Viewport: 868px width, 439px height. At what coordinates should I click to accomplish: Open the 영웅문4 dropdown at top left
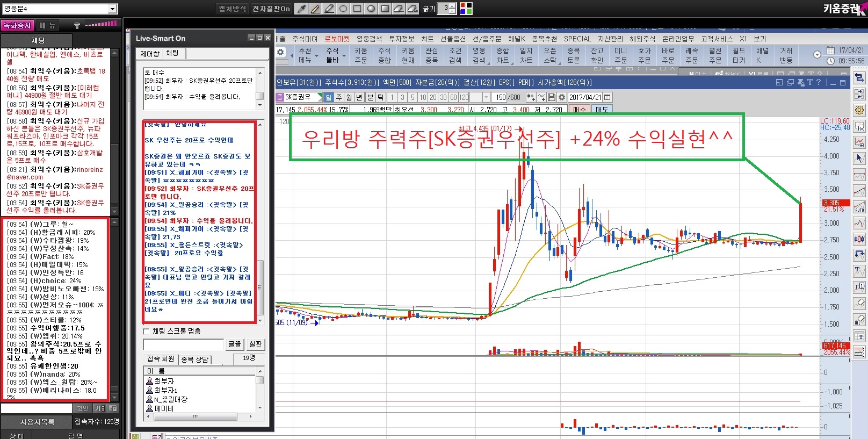tap(112, 9)
